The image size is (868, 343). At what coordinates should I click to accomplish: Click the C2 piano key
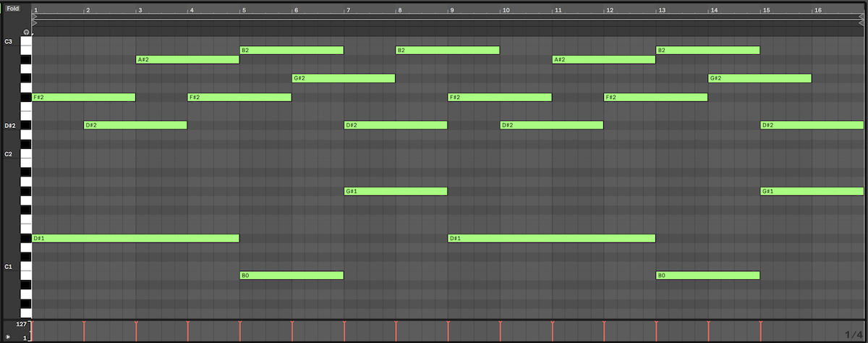tap(25, 153)
